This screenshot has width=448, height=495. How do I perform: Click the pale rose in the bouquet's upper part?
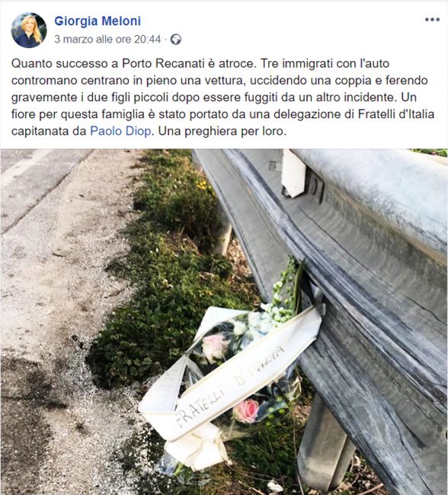[216, 347]
